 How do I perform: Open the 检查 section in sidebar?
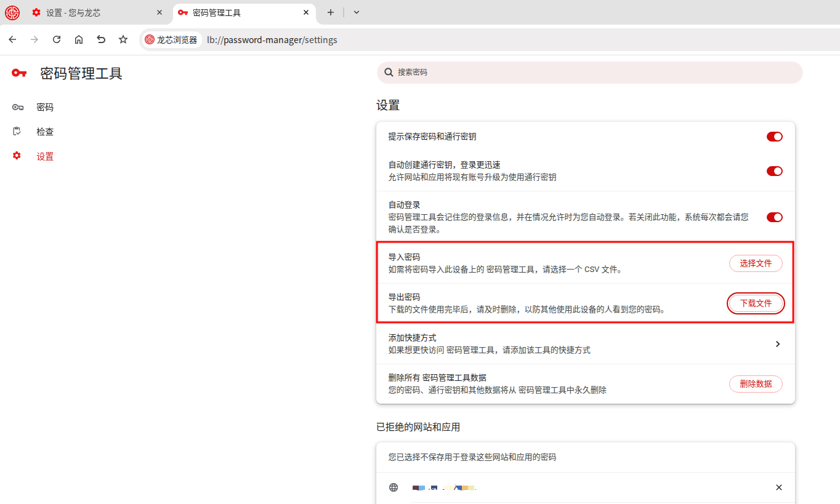tap(45, 132)
